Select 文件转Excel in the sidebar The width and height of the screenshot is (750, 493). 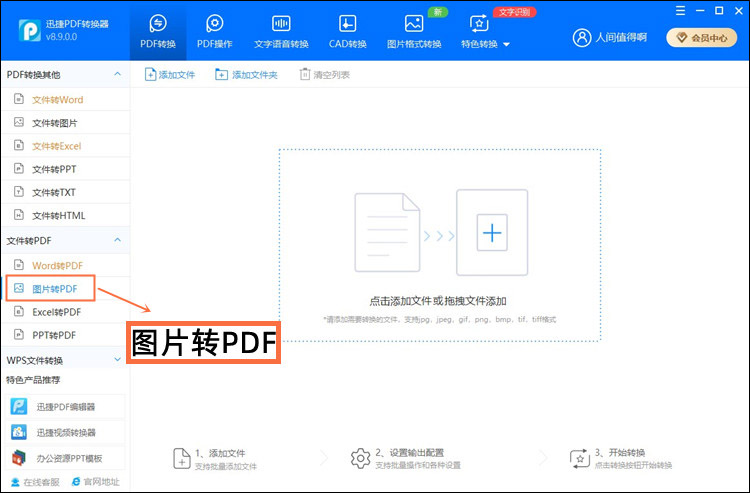coord(66,146)
